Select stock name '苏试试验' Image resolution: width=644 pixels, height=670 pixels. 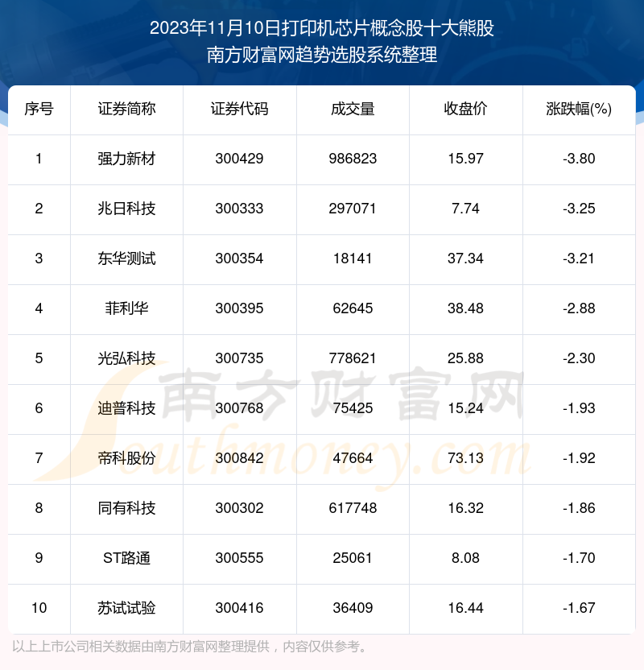(126, 609)
